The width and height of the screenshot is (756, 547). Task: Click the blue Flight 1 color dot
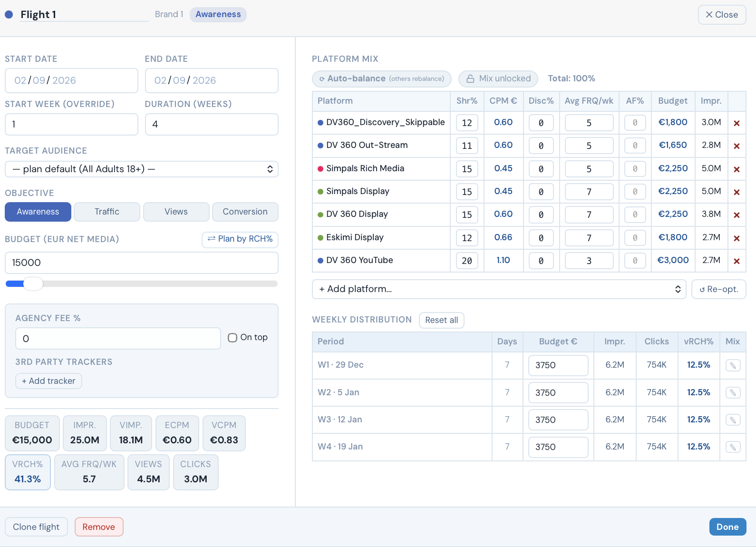click(9, 15)
